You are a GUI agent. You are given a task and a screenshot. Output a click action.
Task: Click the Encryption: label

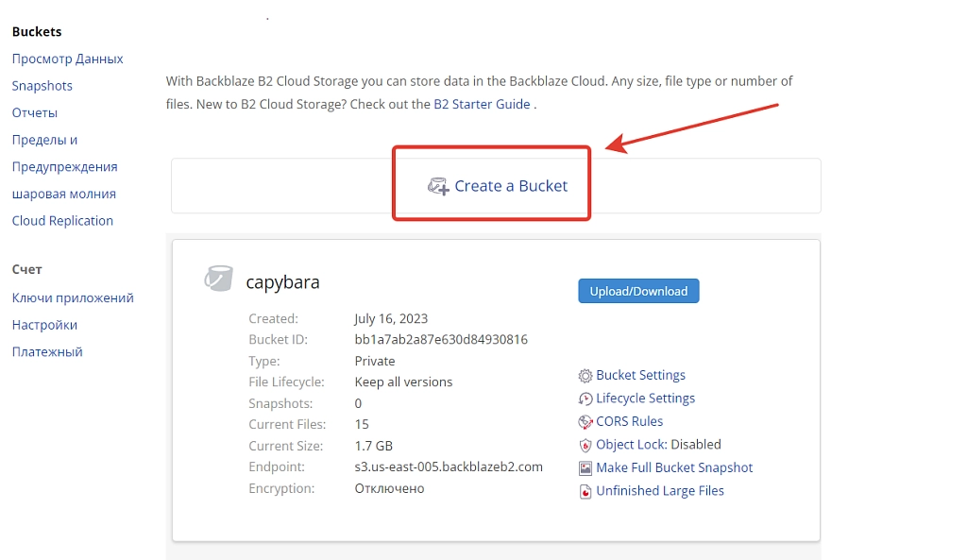[281, 488]
